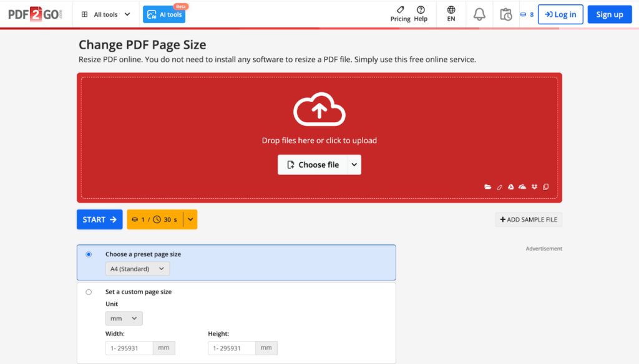
Task: Open the job history clipboard icon
Action: 505,13
